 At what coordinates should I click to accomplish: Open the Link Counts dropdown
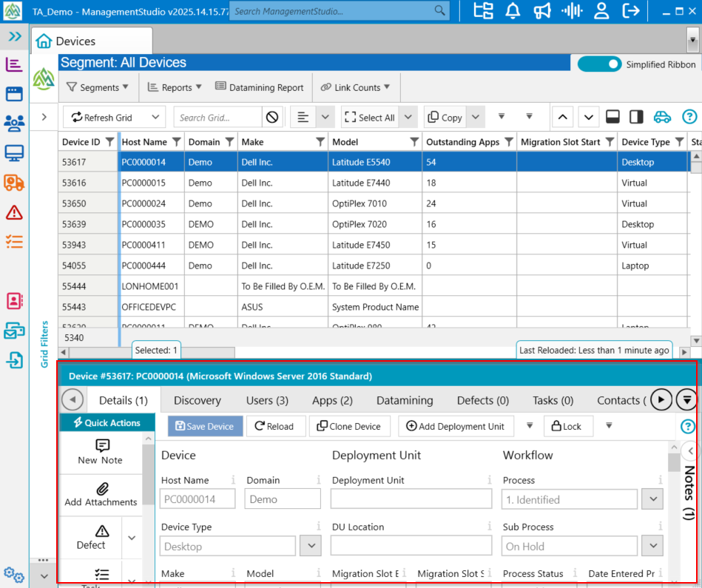click(356, 87)
